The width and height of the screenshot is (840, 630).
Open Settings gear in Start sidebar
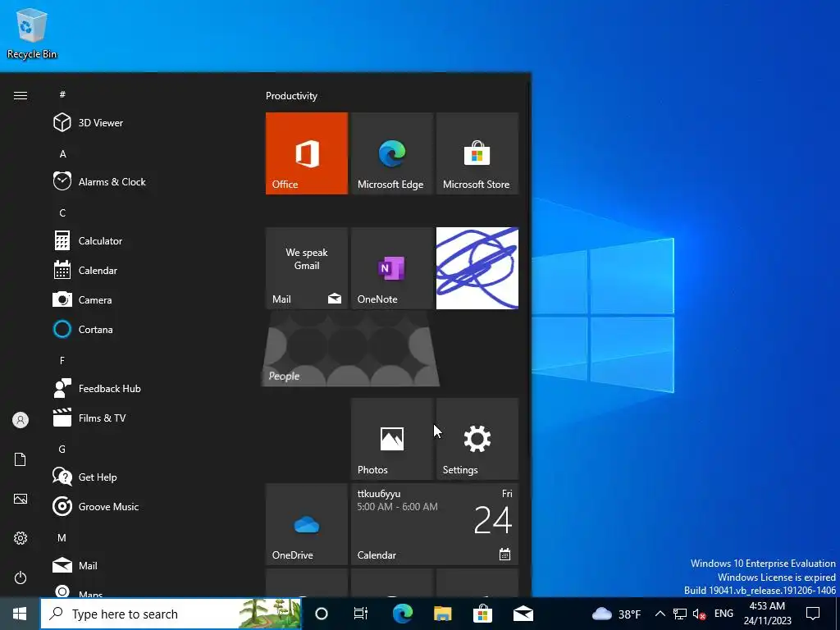pyautogui.click(x=21, y=538)
